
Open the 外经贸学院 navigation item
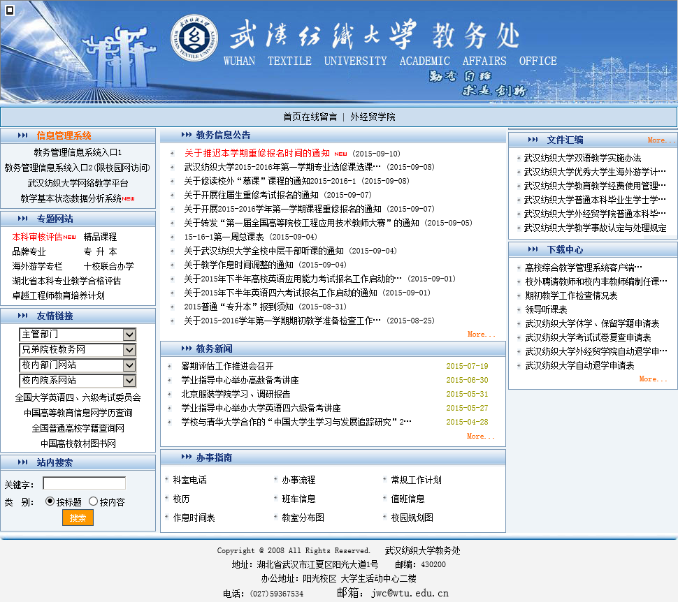point(373,117)
